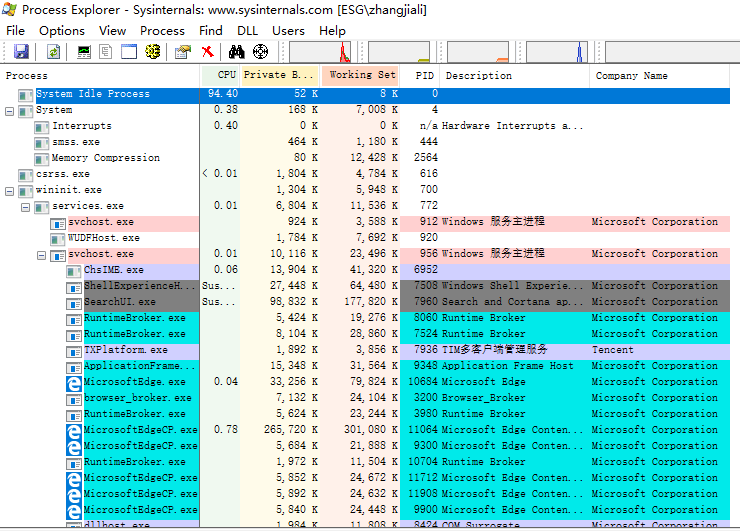Collapse the System process tree node
The width and height of the screenshot is (740, 531).
click(x=9, y=111)
